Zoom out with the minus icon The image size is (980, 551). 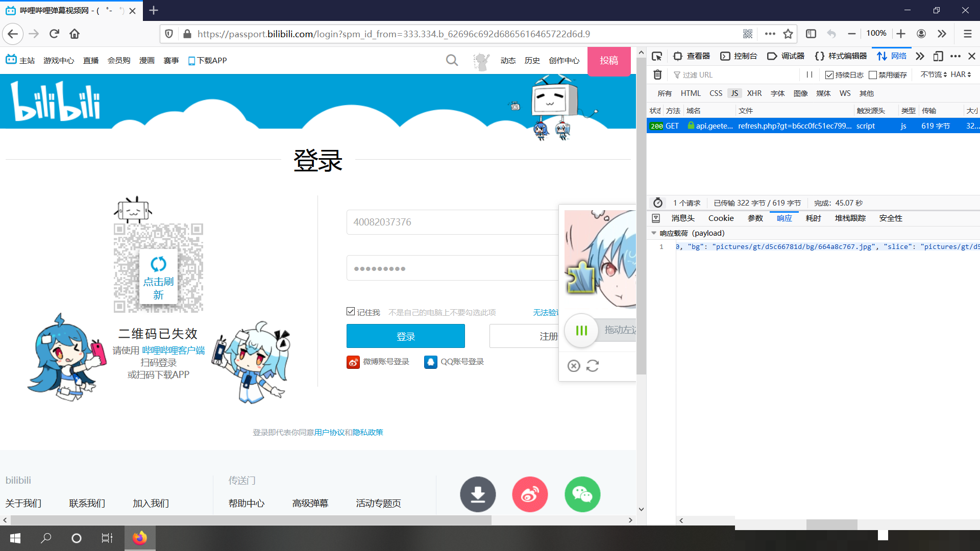tap(851, 34)
